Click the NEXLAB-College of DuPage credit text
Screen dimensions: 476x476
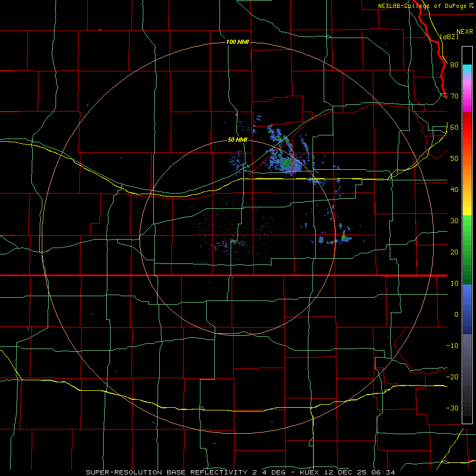(422, 6)
